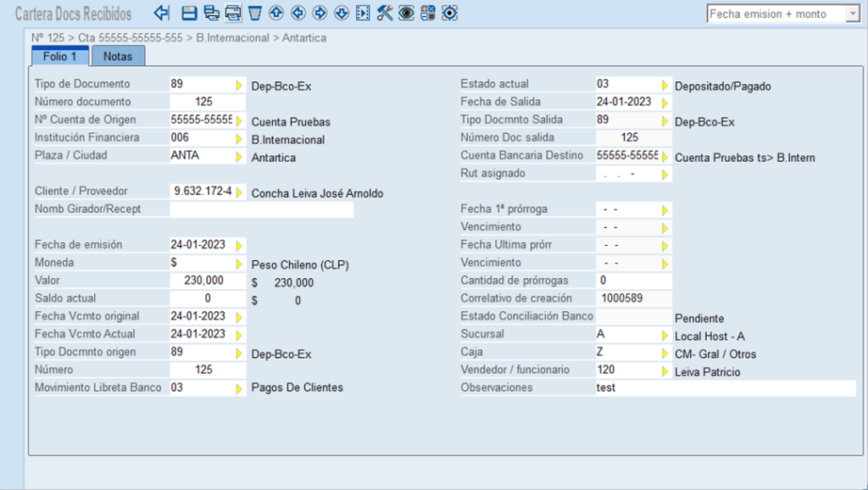Select the Folio 1 tab
The image size is (868, 490).
pyautogui.click(x=60, y=56)
